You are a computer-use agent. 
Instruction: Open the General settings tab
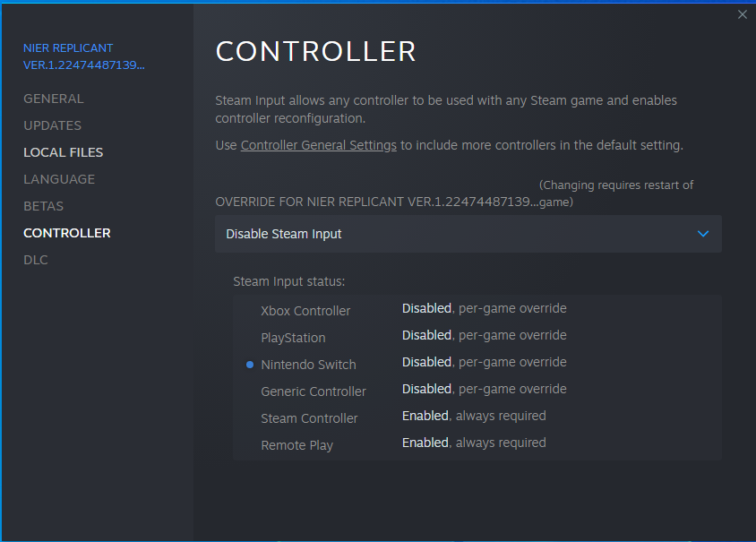point(54,99)
